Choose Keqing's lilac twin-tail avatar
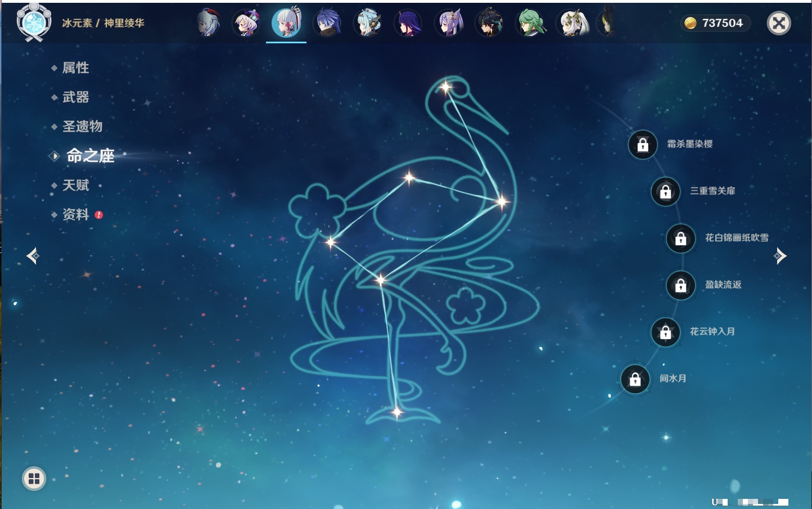 449,23
